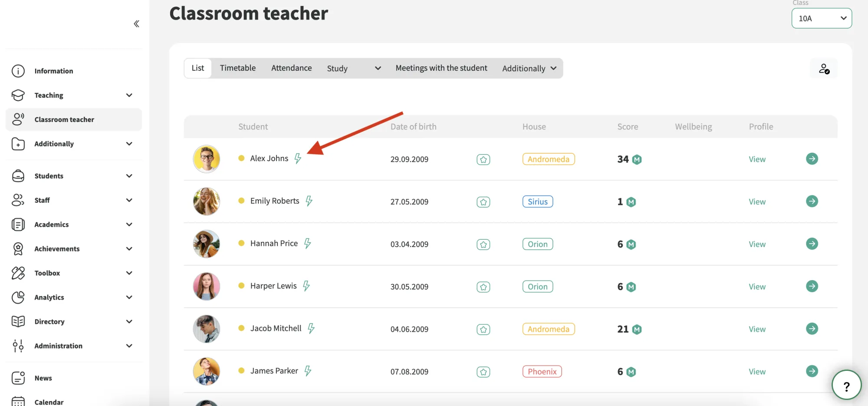Viewport: 868px width, 406px height.
Task: Open the help question mark button
Action: point(846,385)
